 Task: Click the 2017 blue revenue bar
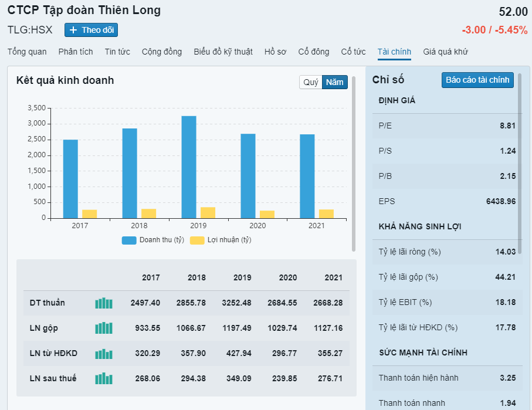coord(70,179)
